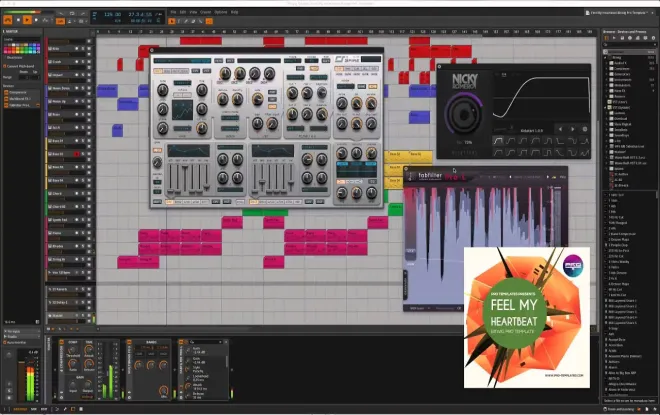Image resolution: width=660 pixels, height=415 pixels.
Task: Select the first pink clip on the Piano track
Action: coord(149,236)
